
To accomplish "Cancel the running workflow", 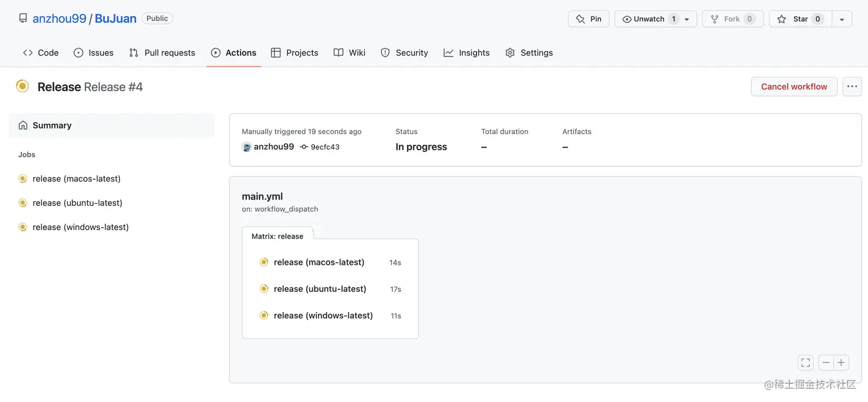I will [794, 87].
